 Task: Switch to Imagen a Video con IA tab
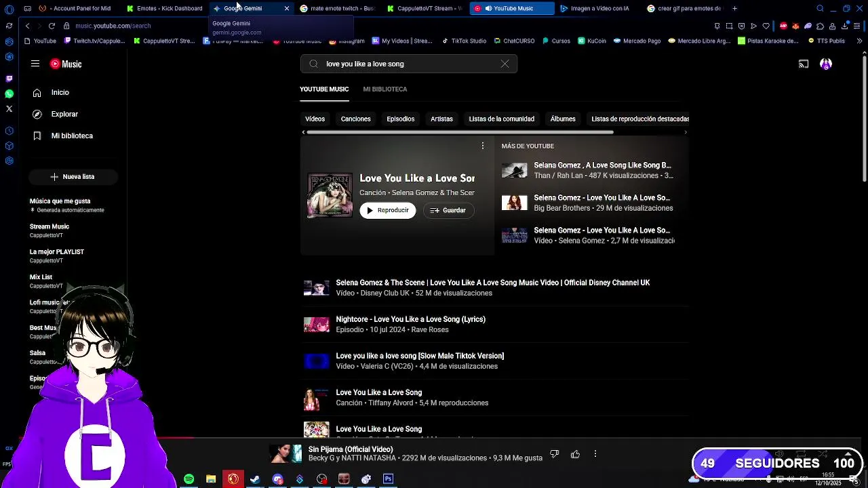point(595,8)
